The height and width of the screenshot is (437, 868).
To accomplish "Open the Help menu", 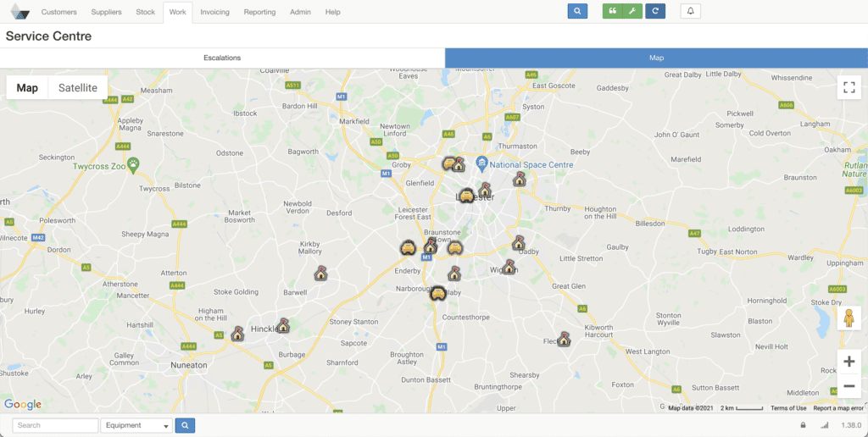I will pyautogui.click(x=332, y=12).
